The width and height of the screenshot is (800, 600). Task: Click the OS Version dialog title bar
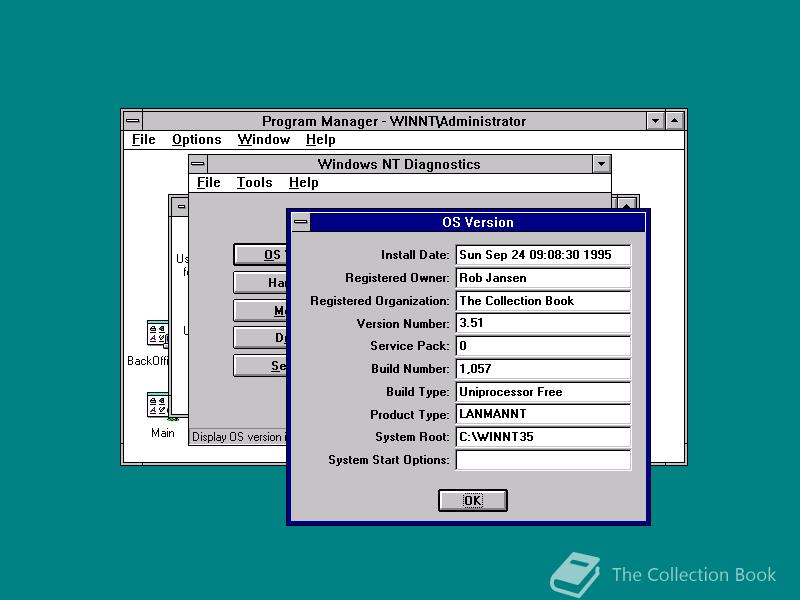pyautogui.click(x=478, y=222)
